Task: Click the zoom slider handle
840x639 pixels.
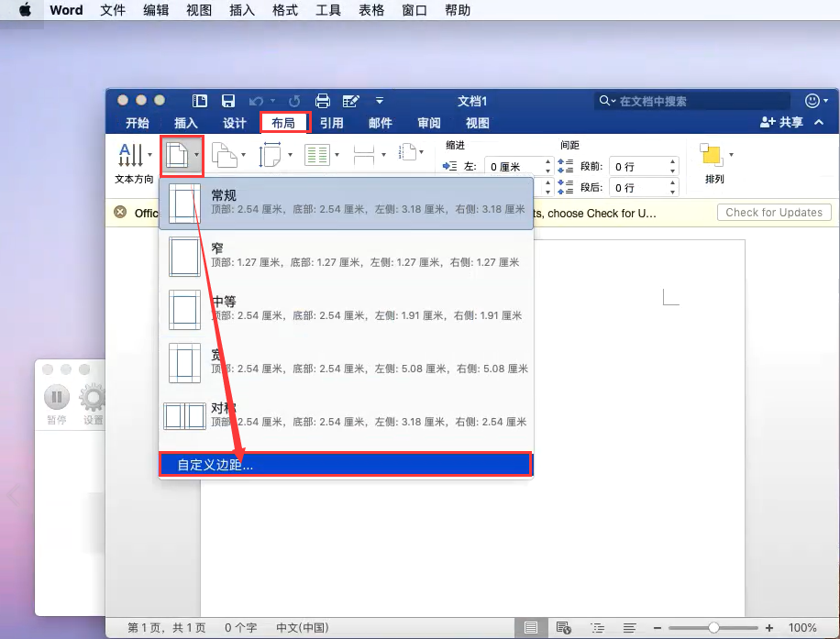Action: 713,628
